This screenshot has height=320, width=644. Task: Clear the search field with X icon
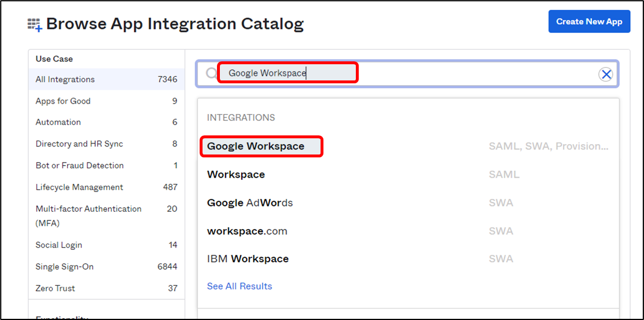coord(605,74)
